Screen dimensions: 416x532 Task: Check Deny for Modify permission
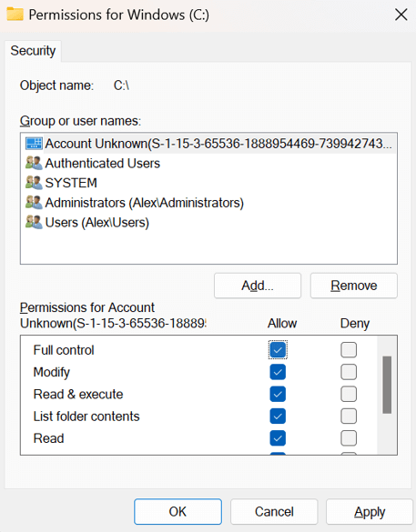tap(349, 372)
